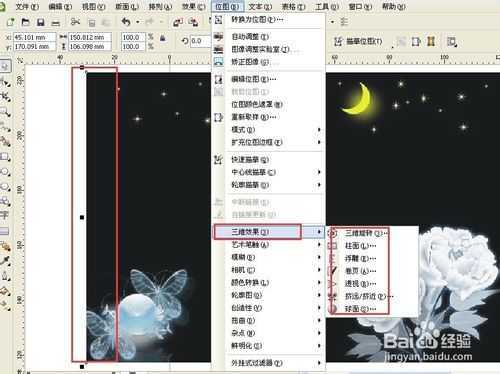Click the rotation angle field 0.0
The image size is (500, 374).
click(x=200, y=41)
